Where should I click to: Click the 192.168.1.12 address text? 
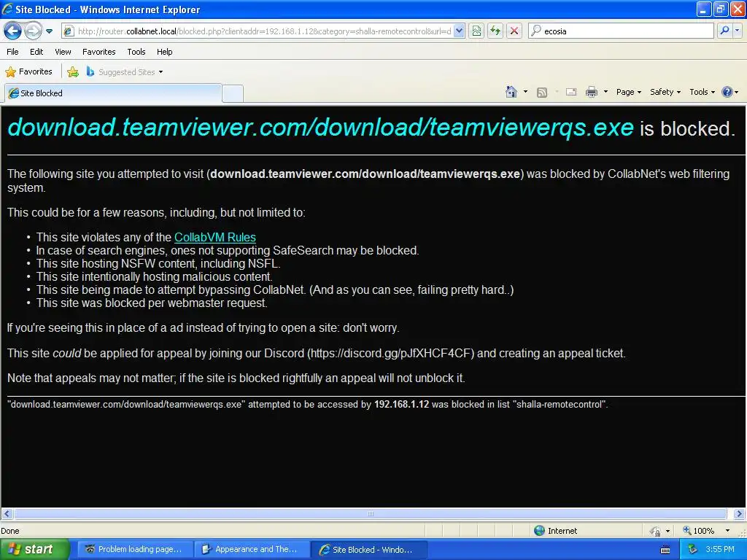(402, 404)
